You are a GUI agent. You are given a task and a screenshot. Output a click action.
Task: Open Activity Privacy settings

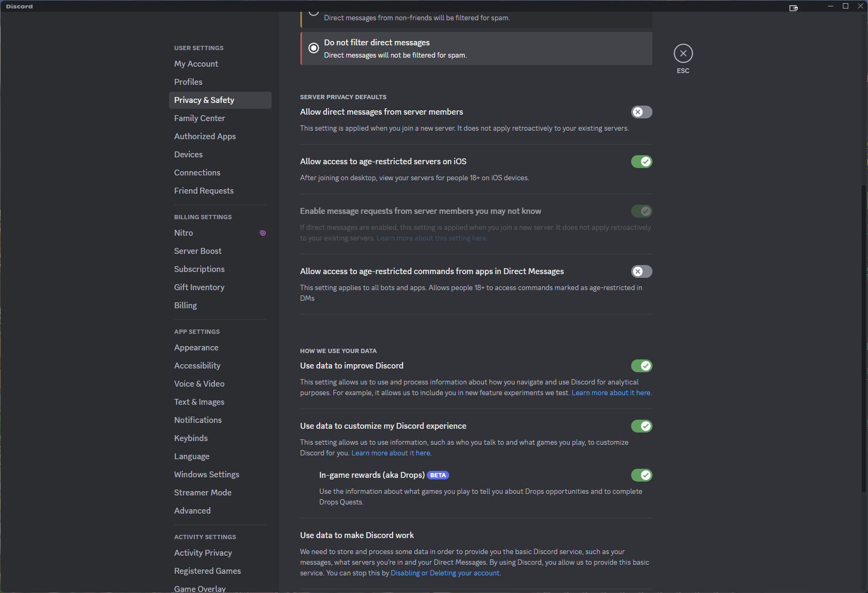point(203,553)
